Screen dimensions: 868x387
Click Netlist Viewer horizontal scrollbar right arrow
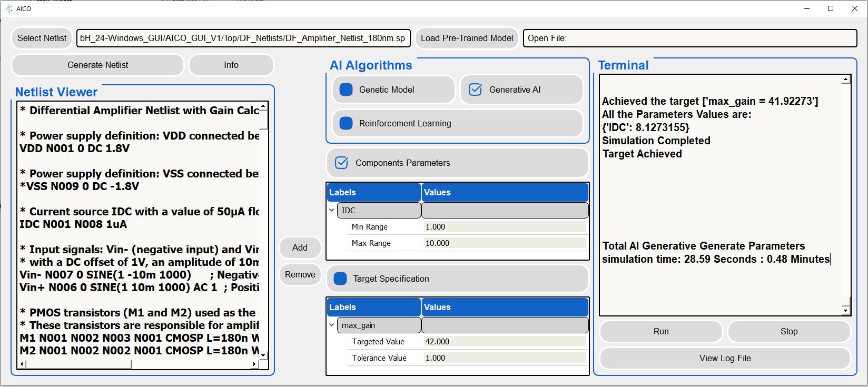254,364
